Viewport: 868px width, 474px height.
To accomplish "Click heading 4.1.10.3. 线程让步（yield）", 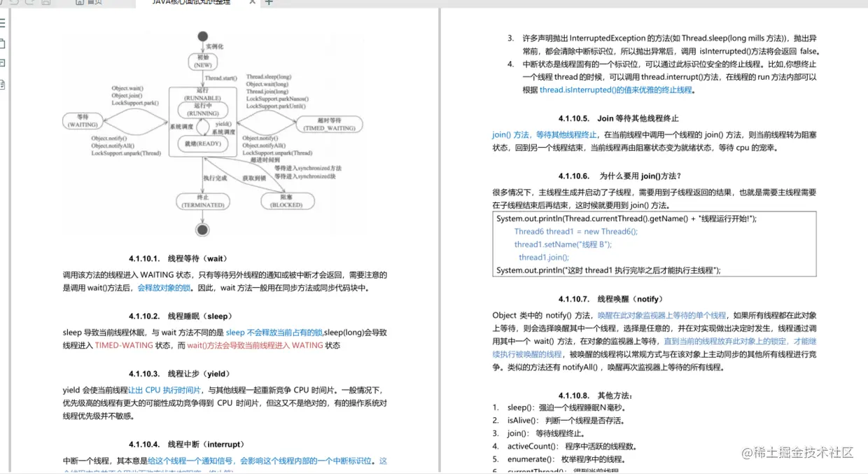I will tap(179, 374).
